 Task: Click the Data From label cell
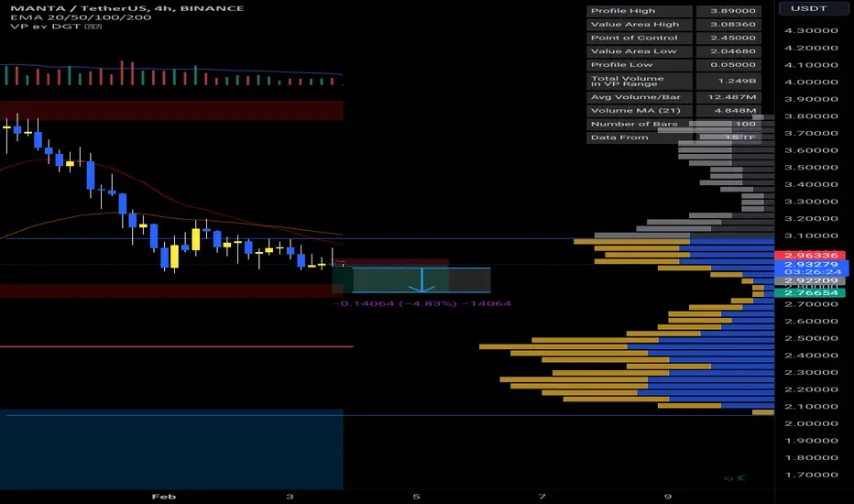coord(640,137)
